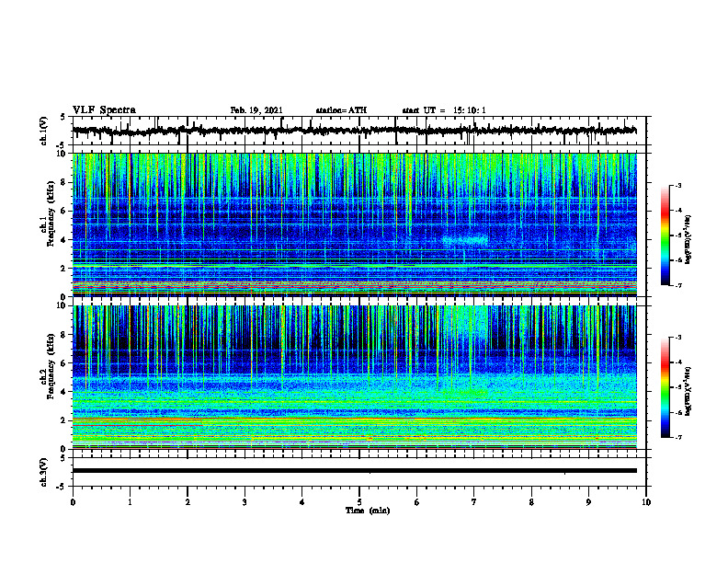This screenshot has height=563, width=728.
Task: Click time axis tick label "6" minutes
Action: point(417,502)
